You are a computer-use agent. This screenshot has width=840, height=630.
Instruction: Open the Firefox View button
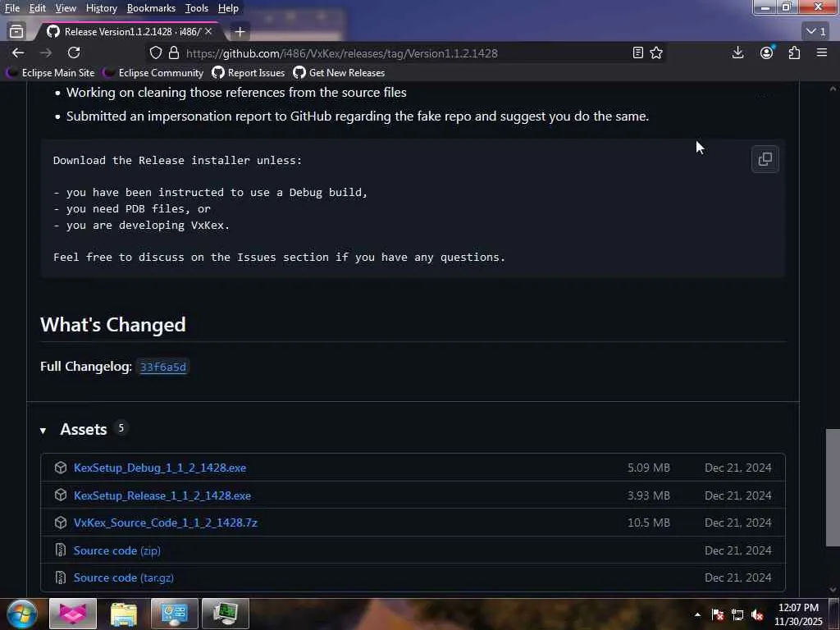(16, 32)
